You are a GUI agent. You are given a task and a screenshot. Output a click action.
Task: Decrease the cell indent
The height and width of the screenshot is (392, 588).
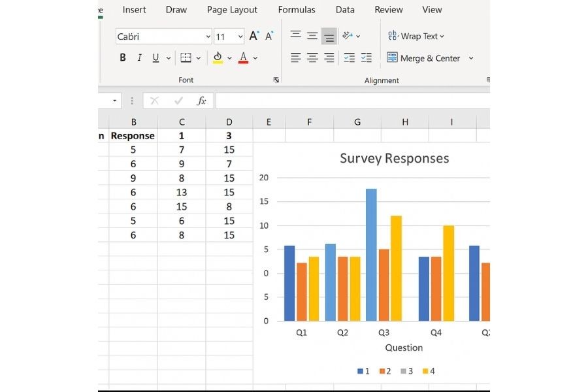point(349,57)
